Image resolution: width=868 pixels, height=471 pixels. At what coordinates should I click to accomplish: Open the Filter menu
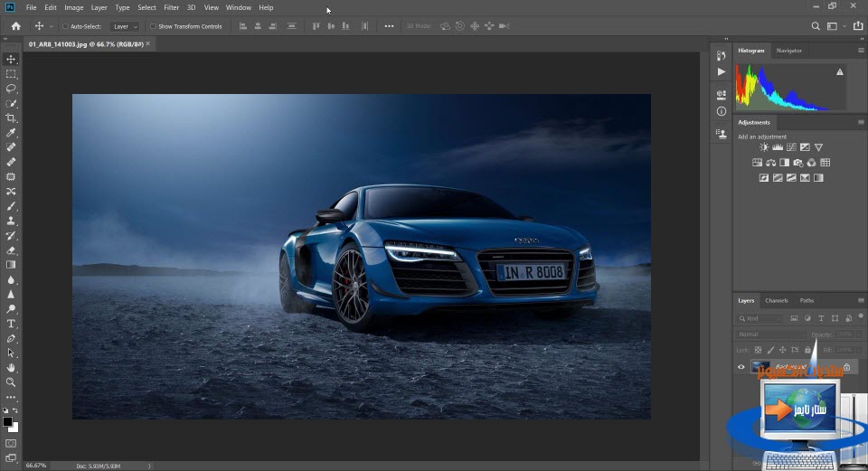point(172,8)
